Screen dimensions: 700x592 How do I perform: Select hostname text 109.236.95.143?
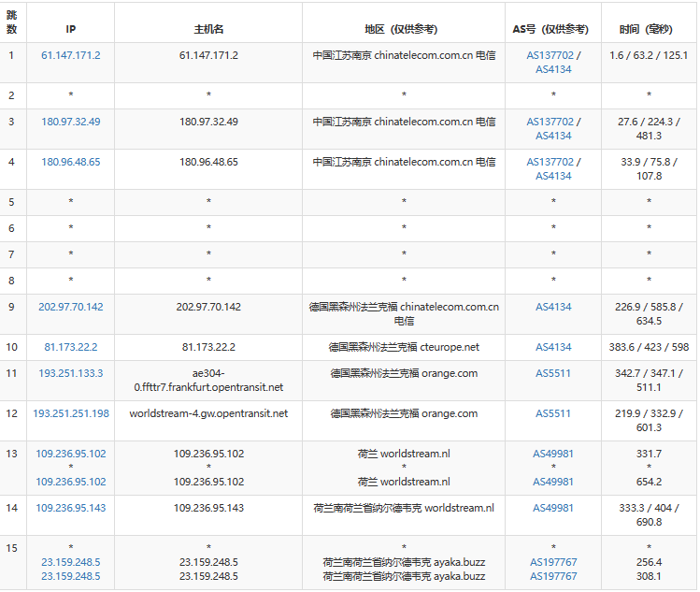pyautogui.click(x=208, y=508)
